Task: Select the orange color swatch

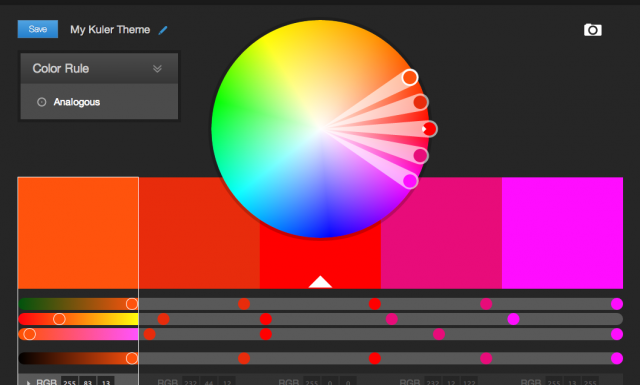Action: click(x=78, y=233)
